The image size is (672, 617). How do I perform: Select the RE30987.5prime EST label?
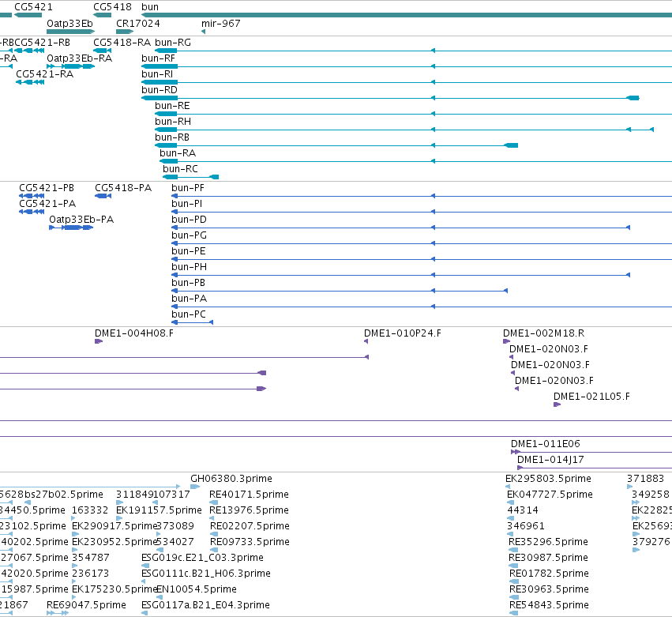(548, 558)
